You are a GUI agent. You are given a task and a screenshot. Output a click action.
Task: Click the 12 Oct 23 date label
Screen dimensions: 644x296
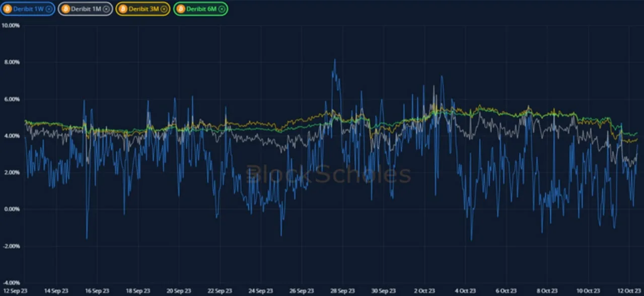[629, 290]
